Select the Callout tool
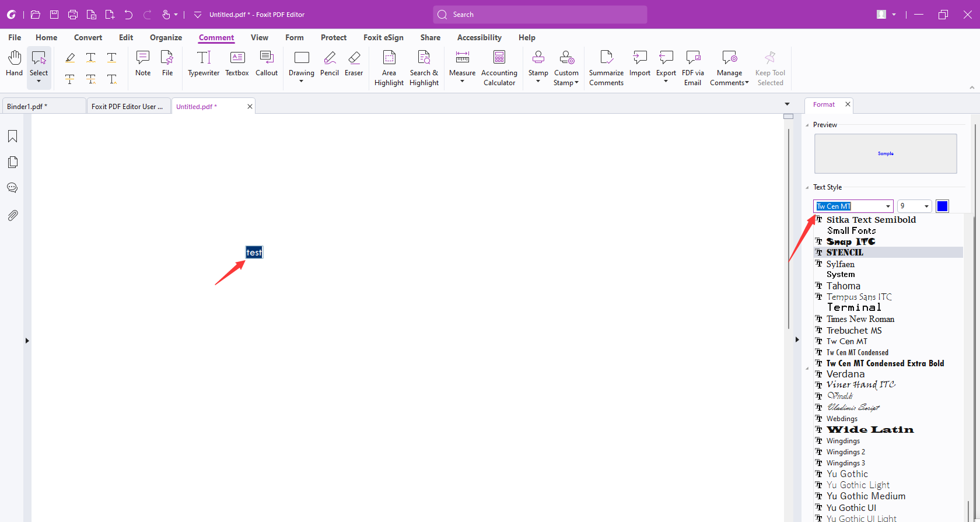Viewport: 980px width, 522px height. coord(267,64)
